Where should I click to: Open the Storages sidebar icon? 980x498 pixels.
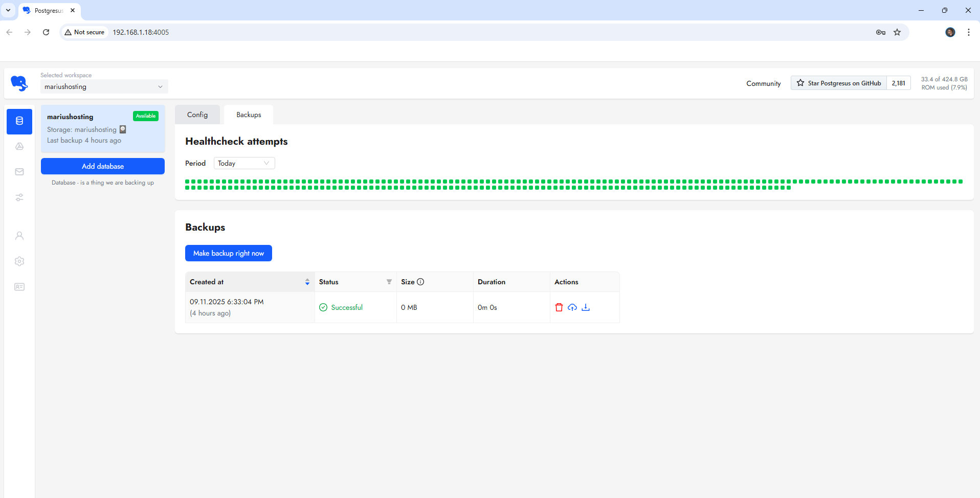pos(19,147)
